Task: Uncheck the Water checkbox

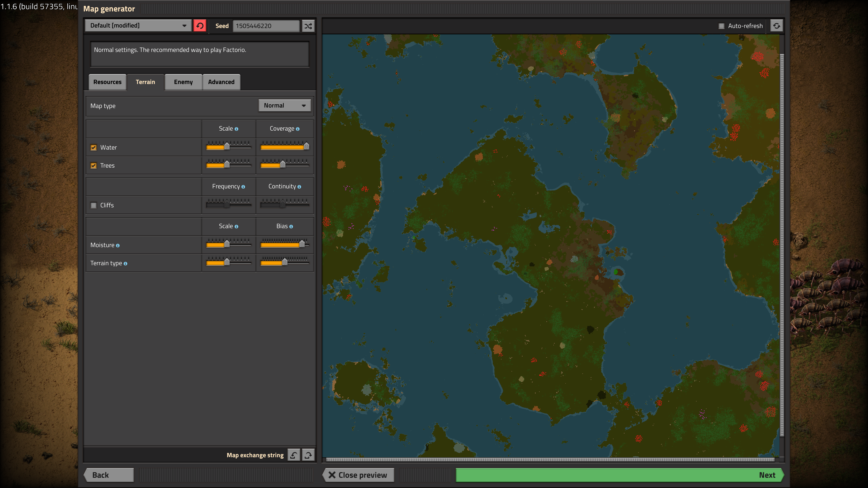Action: 94,148
